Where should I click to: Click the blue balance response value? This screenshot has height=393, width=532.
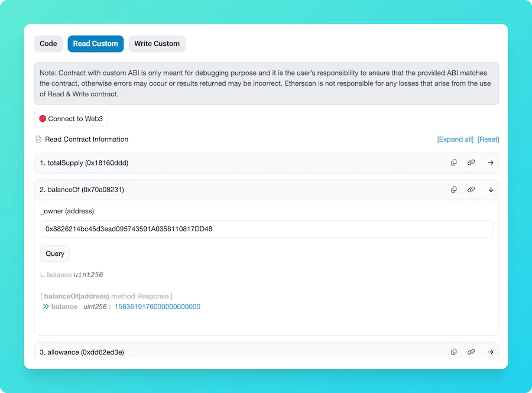pos(158,307)
